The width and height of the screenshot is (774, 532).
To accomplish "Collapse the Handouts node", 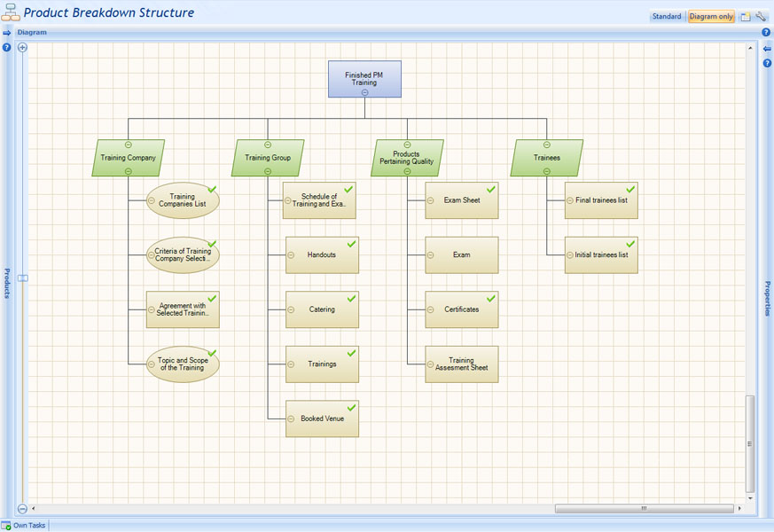I will click(290, 254).
